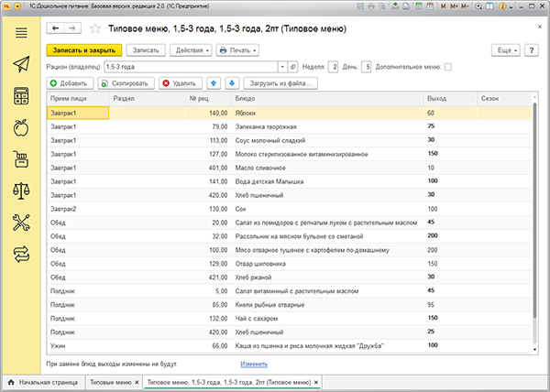Select the Отвар шиповника row

pyautogui.click(x=290, y=264)
